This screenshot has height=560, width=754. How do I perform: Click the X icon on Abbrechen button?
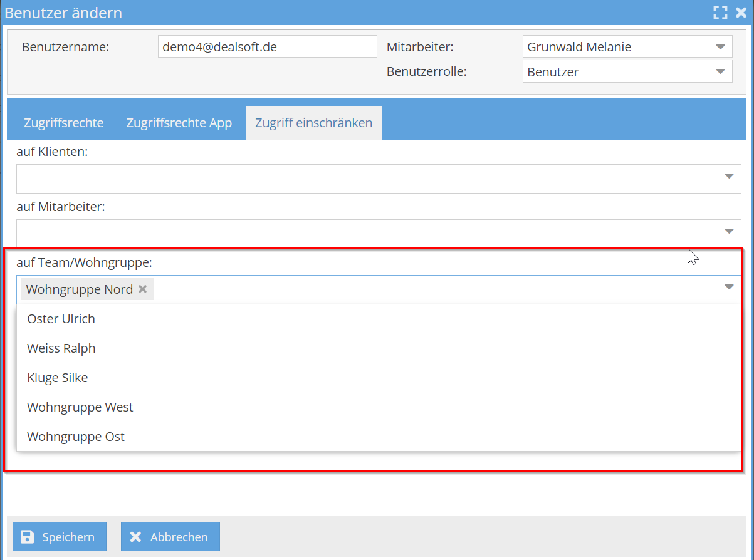click(135, 537)
